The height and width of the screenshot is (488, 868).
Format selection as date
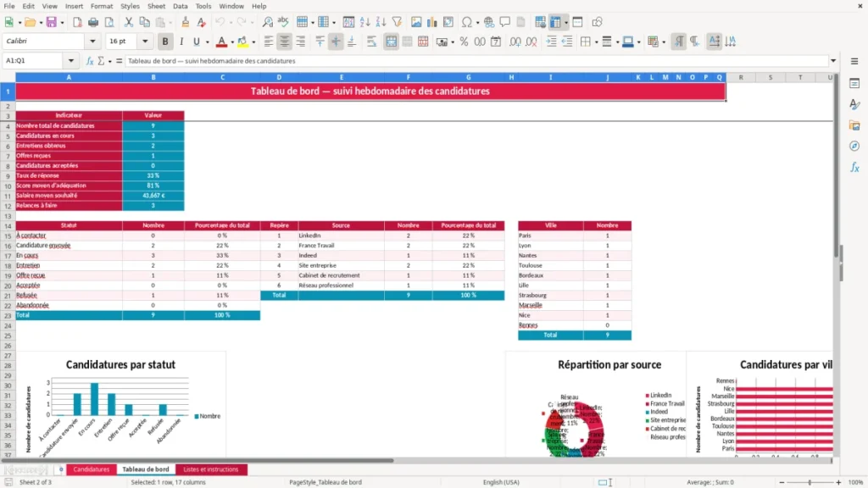tap(496, 42)
